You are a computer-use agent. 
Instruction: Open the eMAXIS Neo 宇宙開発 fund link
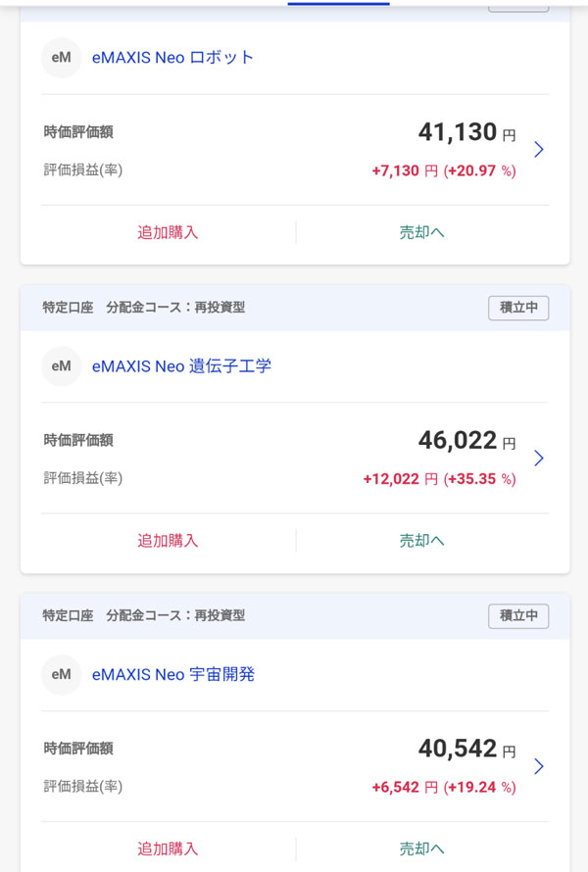pyautogui.click(x=172, y=674)
